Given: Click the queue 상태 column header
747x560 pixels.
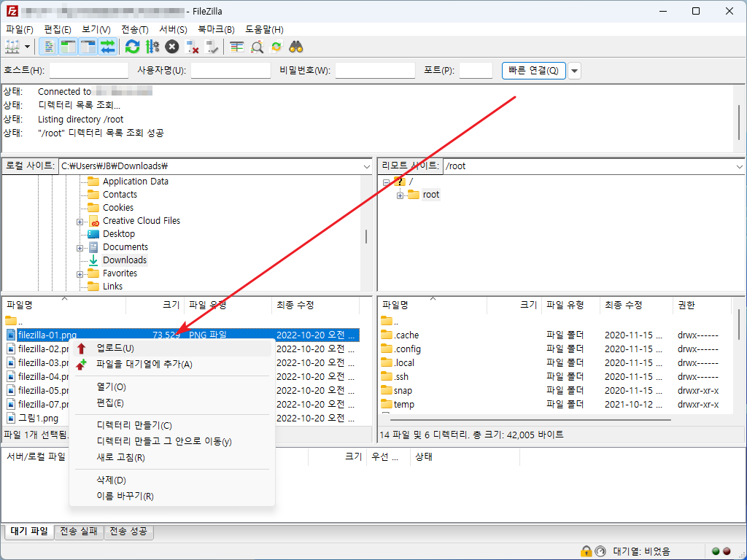Looking at the screenshot, I should coord(465,456).
